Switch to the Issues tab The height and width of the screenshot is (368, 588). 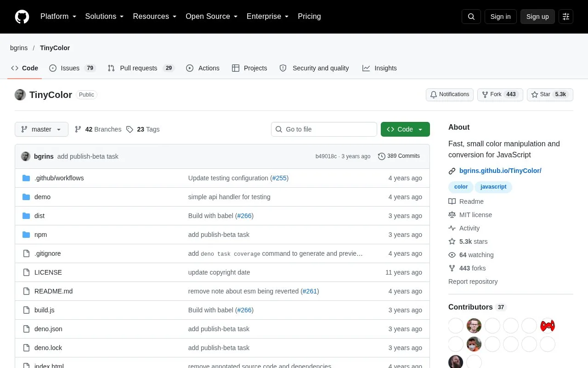72,68
